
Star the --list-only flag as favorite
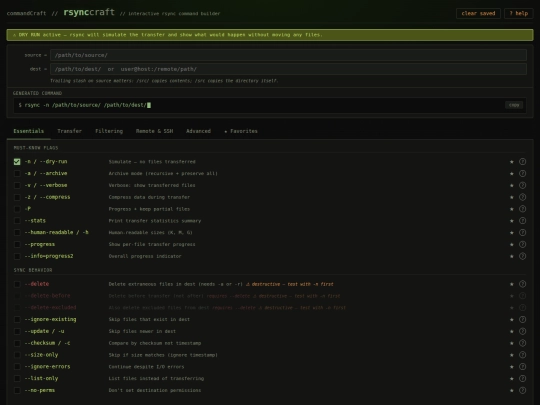click(511, 378)
